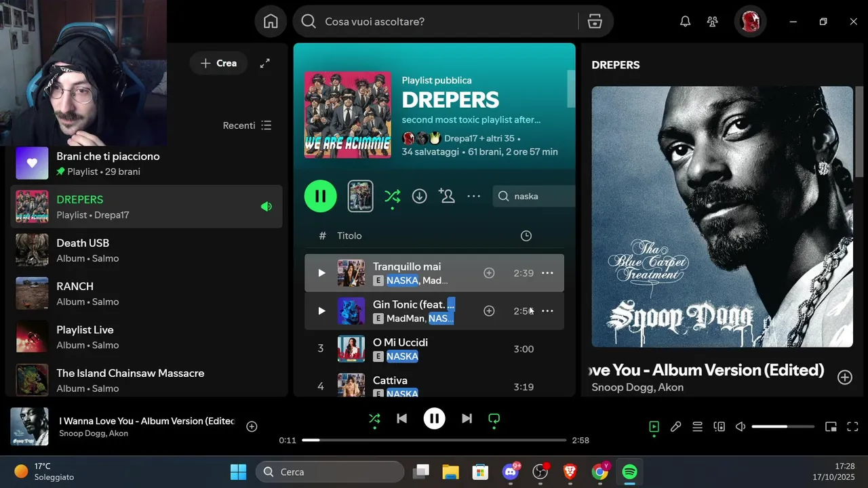This screenshot has width=868, height=488.
Task: Open the now playing thumbnail in bottom bar
Action: pos(29,426)
